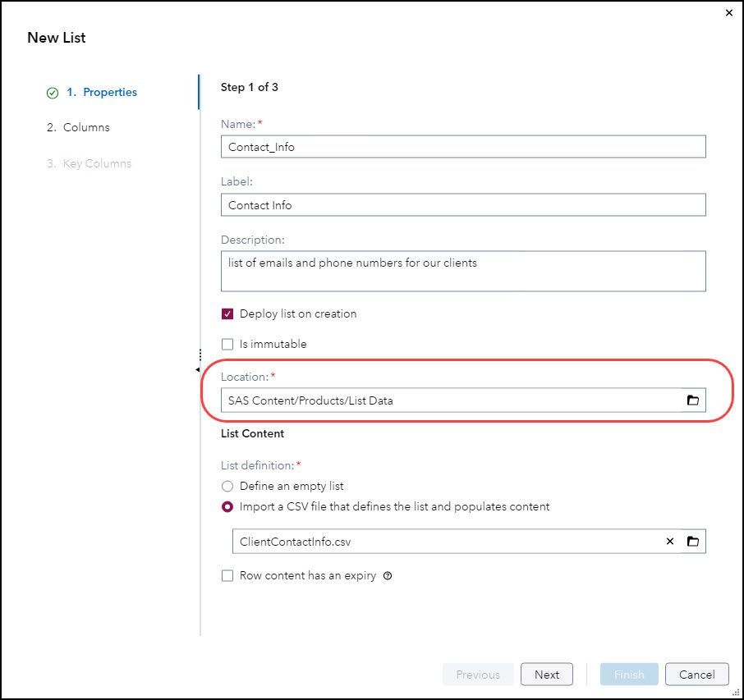Screen dimensions: 744x700
Task: Browse for Location folder icon
Action: click(692, 400)
